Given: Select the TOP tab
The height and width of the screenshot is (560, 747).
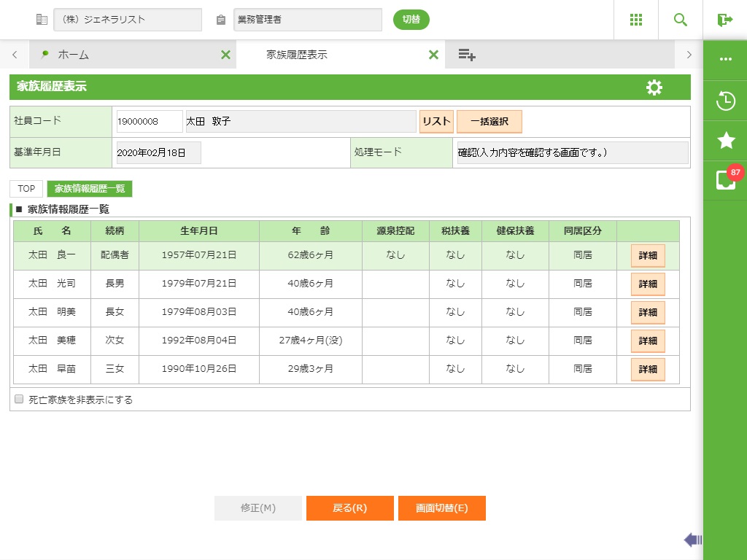Looking at the screenshot, I should point(26,189).
